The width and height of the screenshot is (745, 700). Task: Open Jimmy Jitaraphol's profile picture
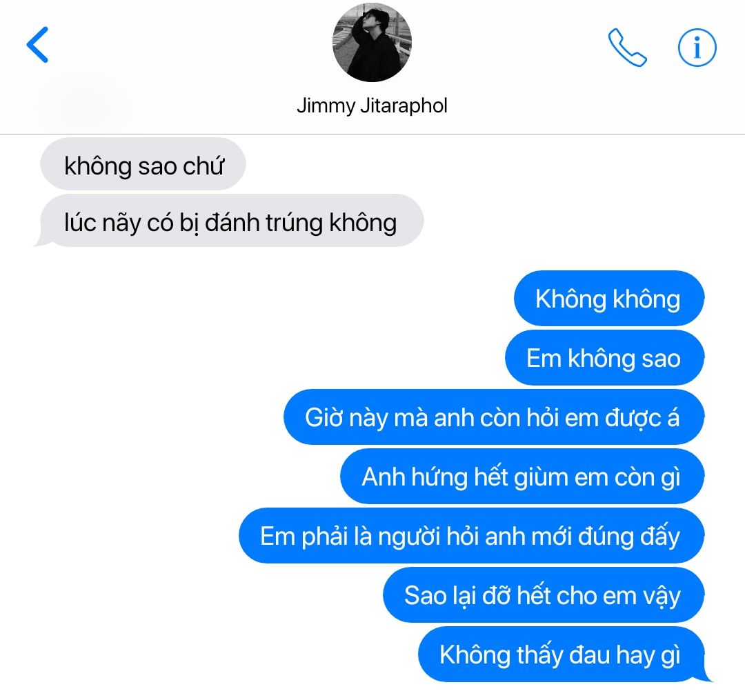point(372,42)
